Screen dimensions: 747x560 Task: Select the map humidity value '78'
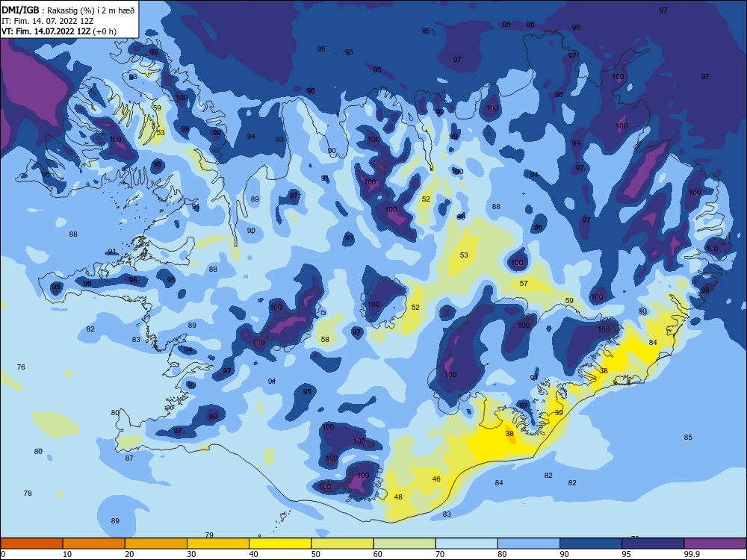[28, 494]
